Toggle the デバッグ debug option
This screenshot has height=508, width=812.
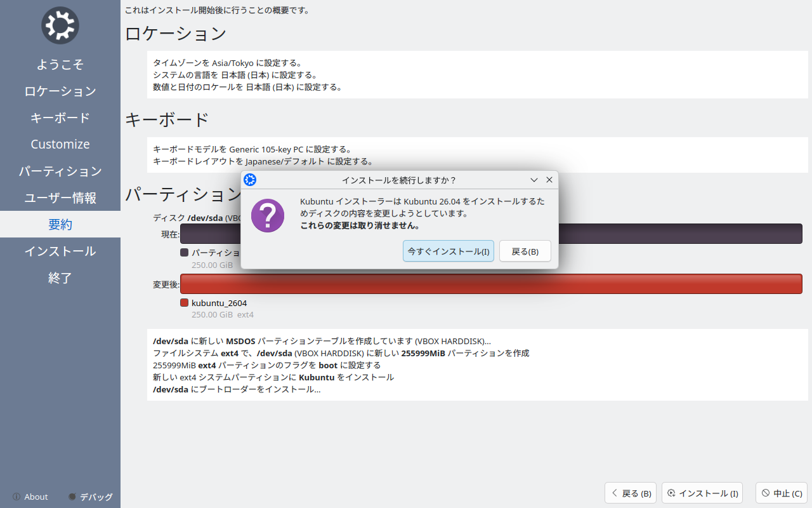tap(91, 497)
